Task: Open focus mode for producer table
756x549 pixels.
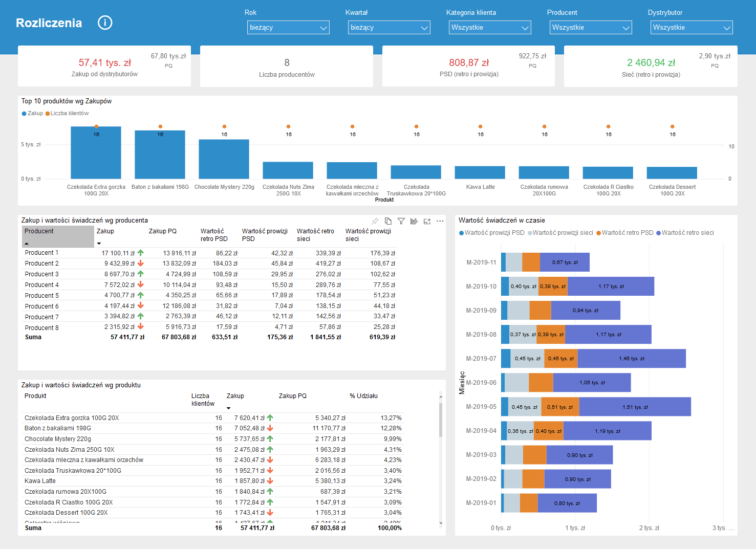Action: [x=427, y=221]
